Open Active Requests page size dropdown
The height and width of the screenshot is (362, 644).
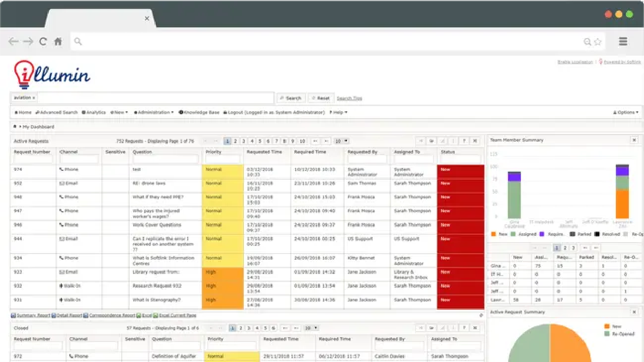point(342,141)
